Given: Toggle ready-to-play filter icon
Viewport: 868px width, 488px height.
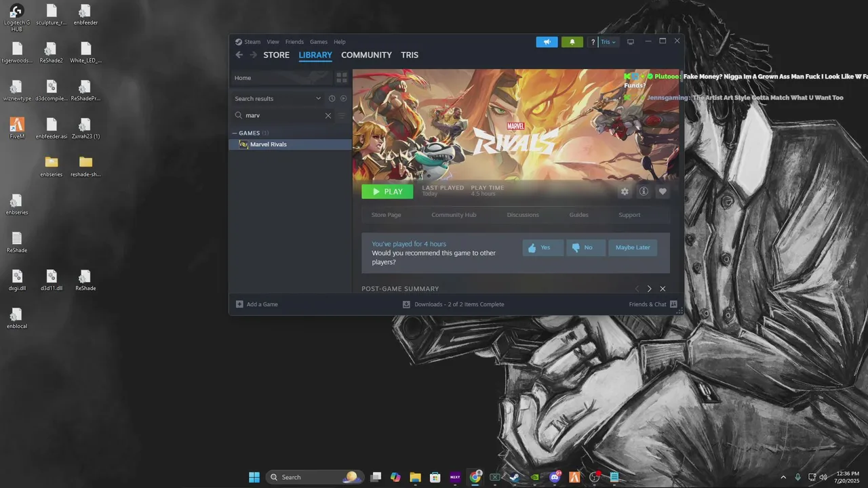Looking at the screenshot, I should click(x=343, y=98).
